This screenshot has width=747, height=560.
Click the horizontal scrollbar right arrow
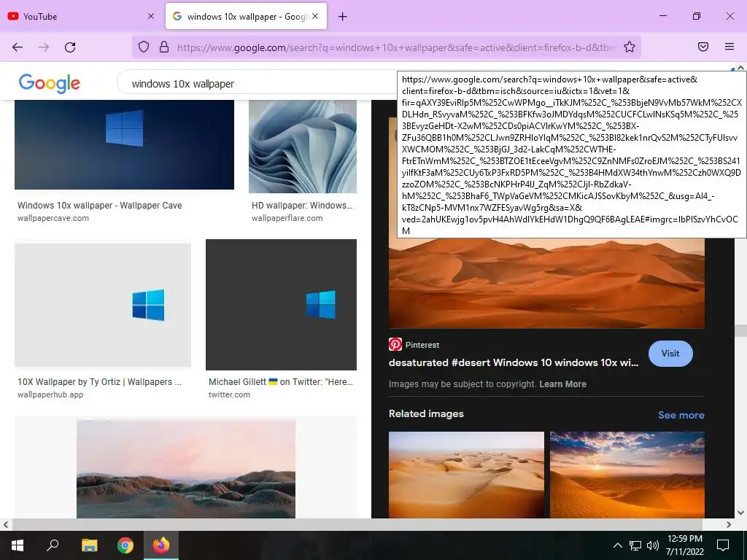coord(729,524)
